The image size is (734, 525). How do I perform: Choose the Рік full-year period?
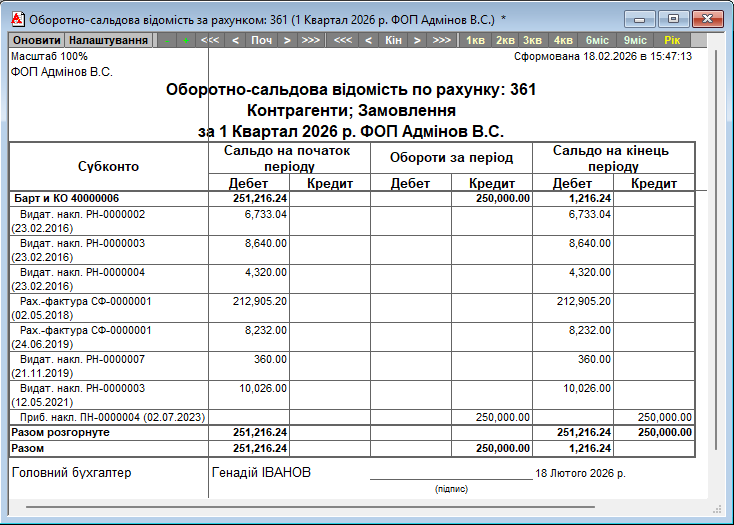pos(671,40)
